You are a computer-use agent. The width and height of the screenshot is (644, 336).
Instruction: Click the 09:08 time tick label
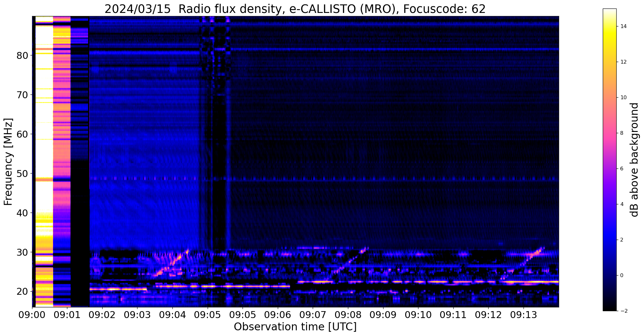point(348,315)
